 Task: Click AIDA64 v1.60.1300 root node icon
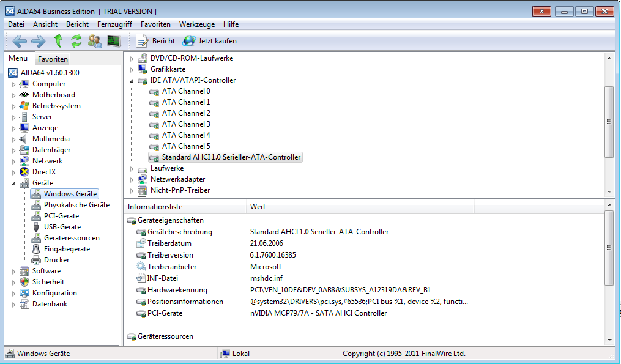click(13, 72)
